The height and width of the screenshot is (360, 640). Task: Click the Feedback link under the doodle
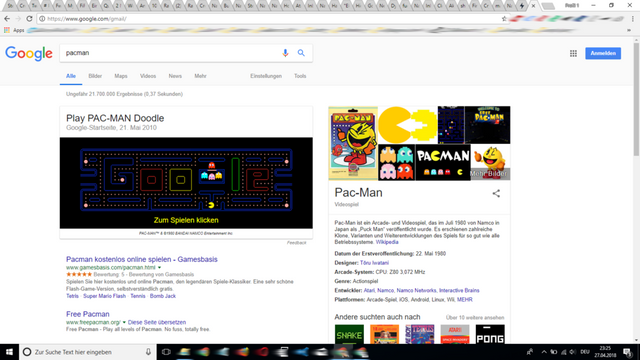296,243
